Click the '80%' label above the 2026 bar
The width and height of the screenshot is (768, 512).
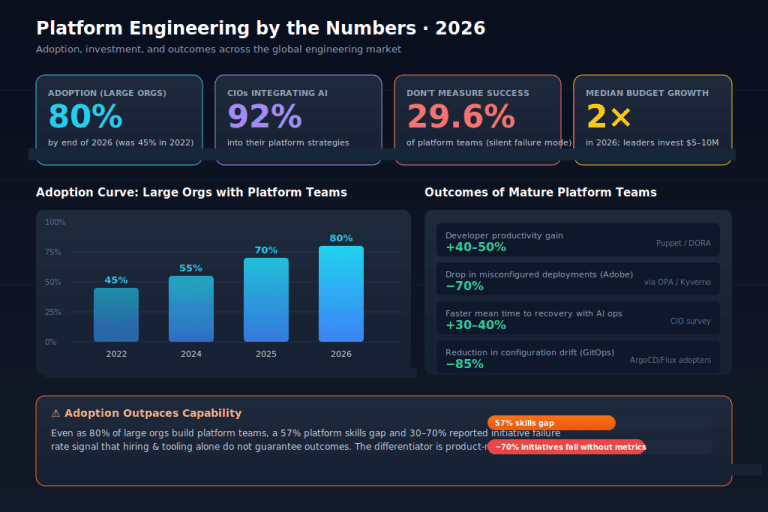341,238
